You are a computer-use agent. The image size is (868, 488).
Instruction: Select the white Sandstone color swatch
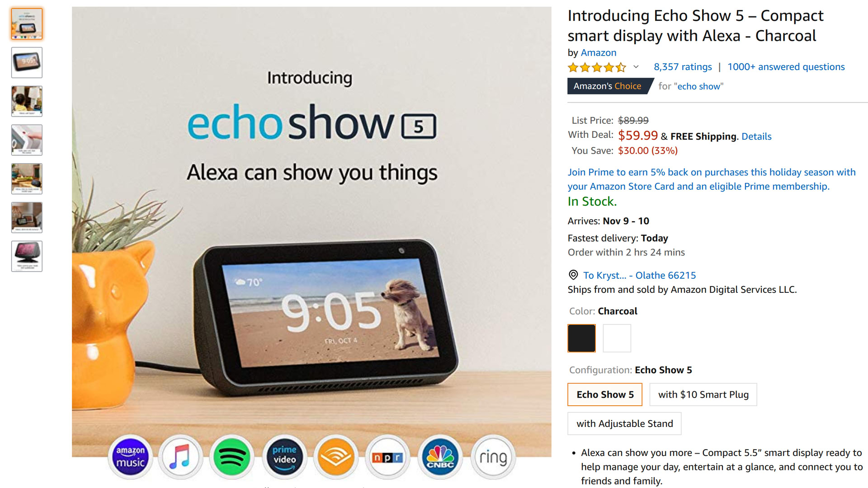(x=617, y=338)
